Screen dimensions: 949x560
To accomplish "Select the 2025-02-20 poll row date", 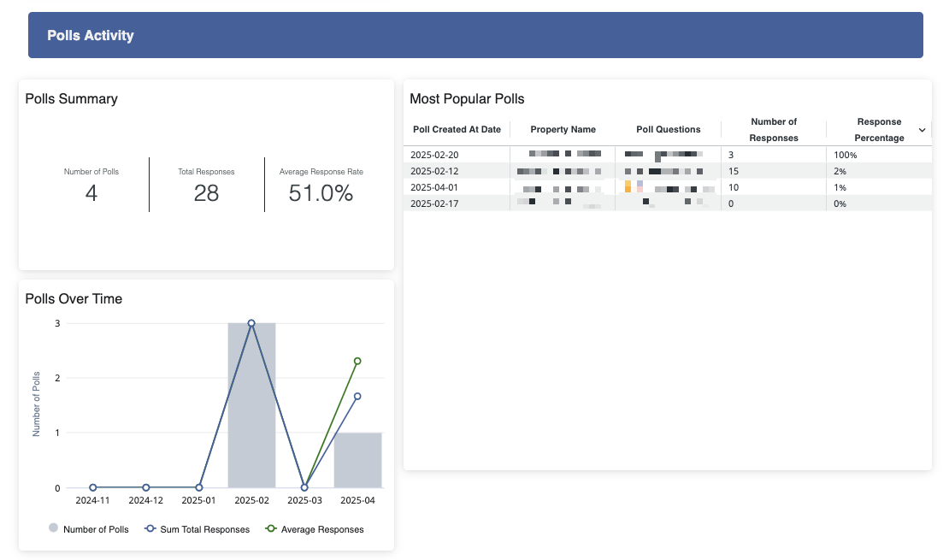I will click(434, 155).
